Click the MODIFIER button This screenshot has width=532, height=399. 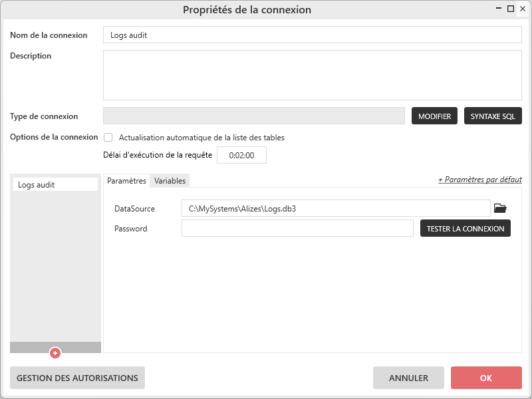(434, 116)
